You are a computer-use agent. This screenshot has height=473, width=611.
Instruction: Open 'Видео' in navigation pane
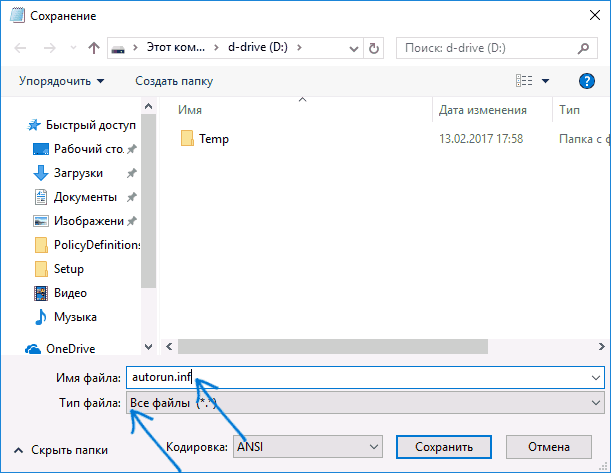(70, 293)
